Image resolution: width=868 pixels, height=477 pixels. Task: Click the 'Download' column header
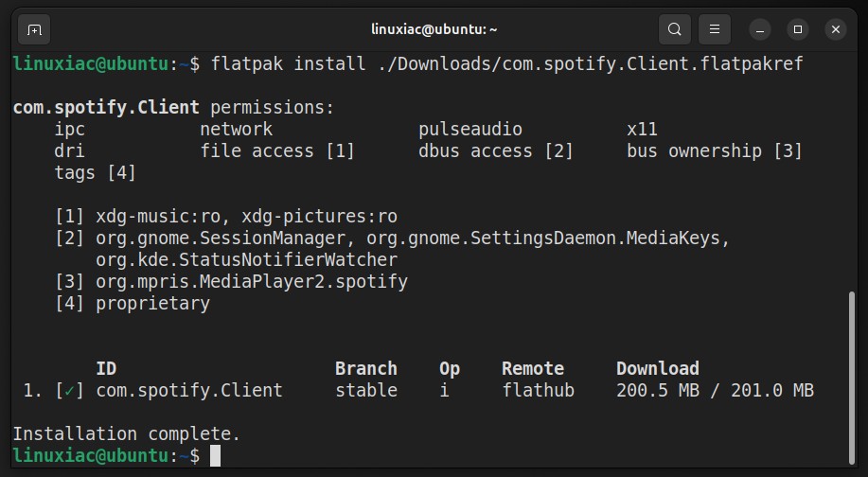pos(658,368)
